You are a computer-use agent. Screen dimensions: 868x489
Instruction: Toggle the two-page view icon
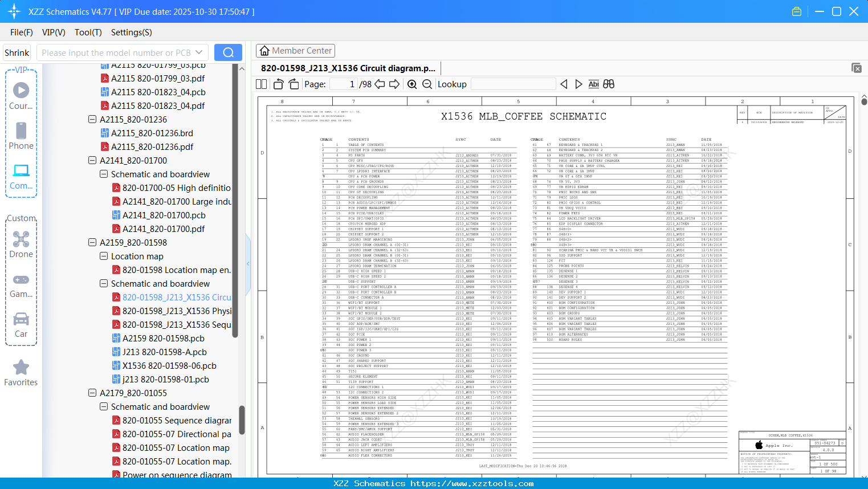262,84
